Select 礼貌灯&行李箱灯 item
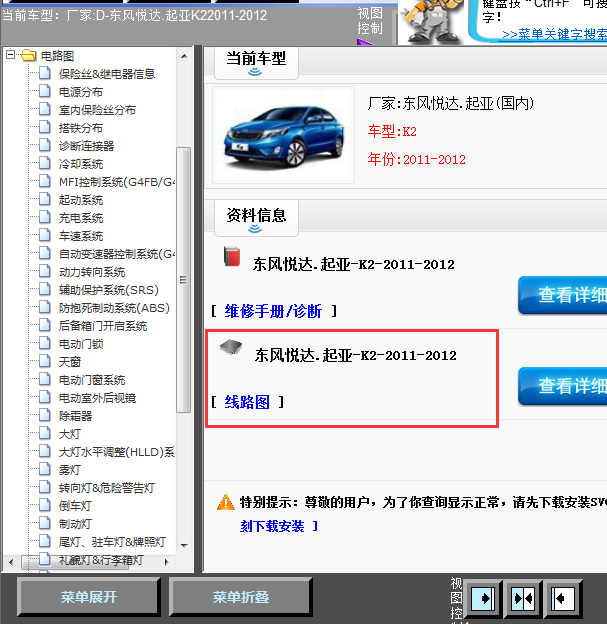 101,560
